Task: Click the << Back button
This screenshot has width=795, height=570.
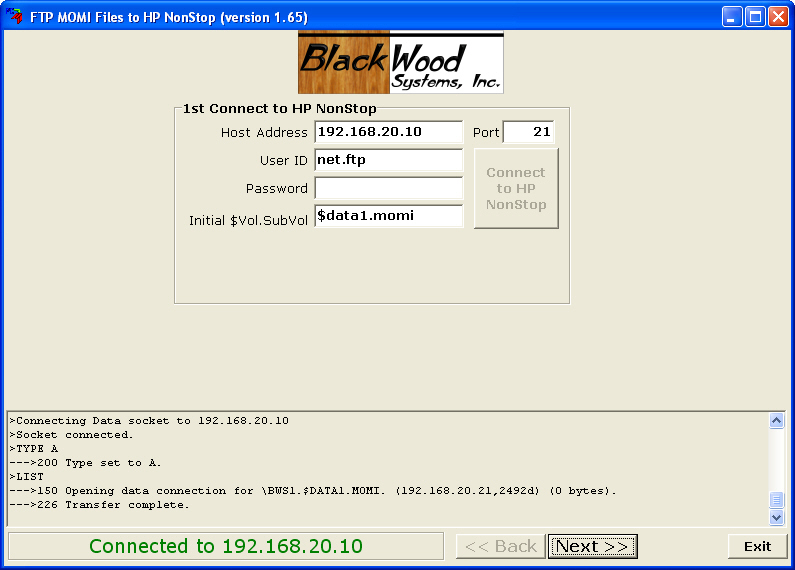Action: [500, 546]
